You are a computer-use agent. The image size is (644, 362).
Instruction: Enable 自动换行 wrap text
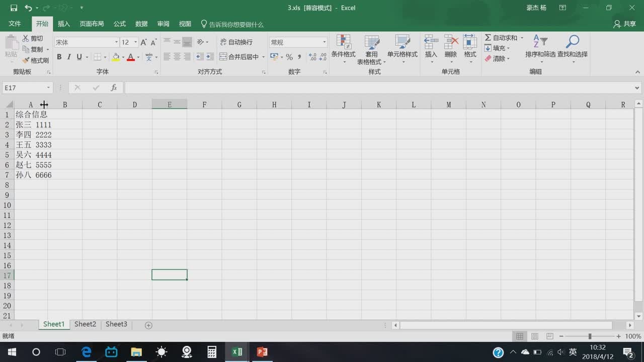coord(236,42)
